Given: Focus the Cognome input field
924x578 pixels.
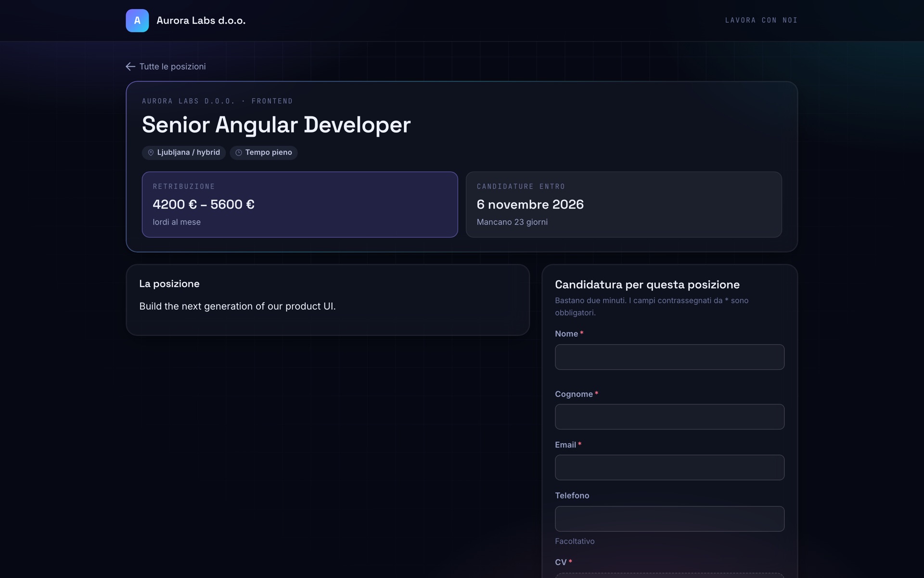Looking at the screenshot, I should point(669,417).
